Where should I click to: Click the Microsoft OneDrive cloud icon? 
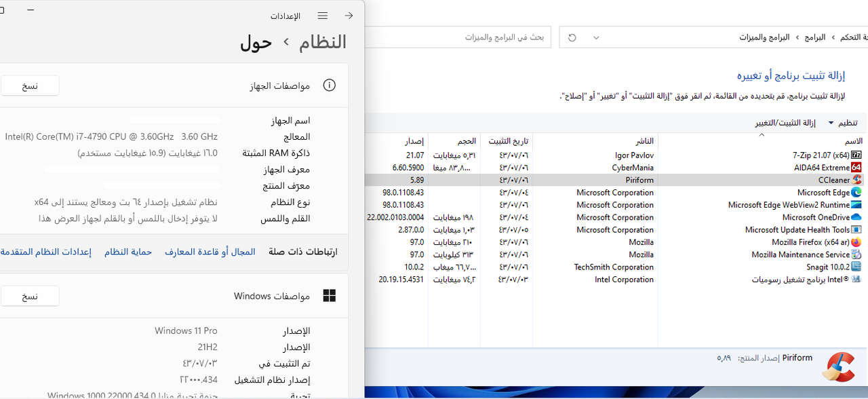tap(856, 217)
